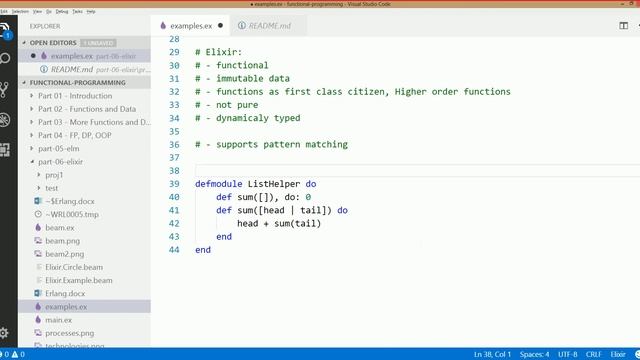
Task: Expand the Part 04 - FP, DP, OOP folder
Action: pos(32,135)
